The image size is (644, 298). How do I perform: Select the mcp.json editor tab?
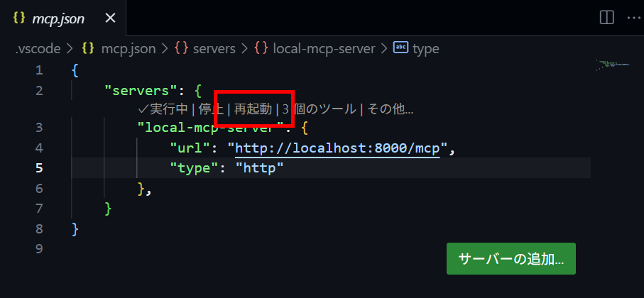[x=63, y=18]
